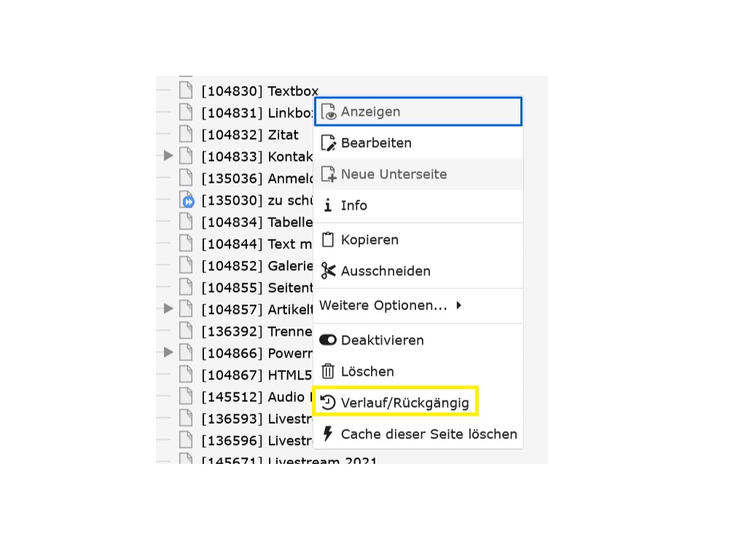Click the lightning bolt cache icon
747x560 pixels.
pyautogui.click(x=328, y=434)
